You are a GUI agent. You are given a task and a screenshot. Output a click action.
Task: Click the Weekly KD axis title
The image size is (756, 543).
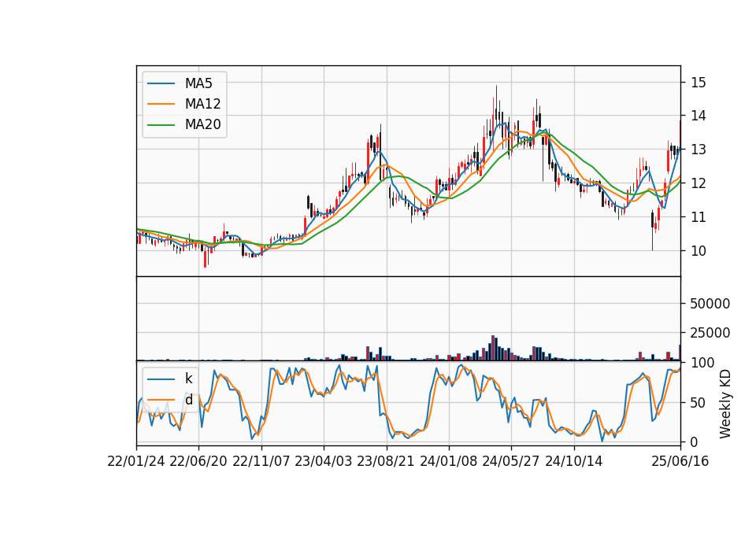pos(725,404)
